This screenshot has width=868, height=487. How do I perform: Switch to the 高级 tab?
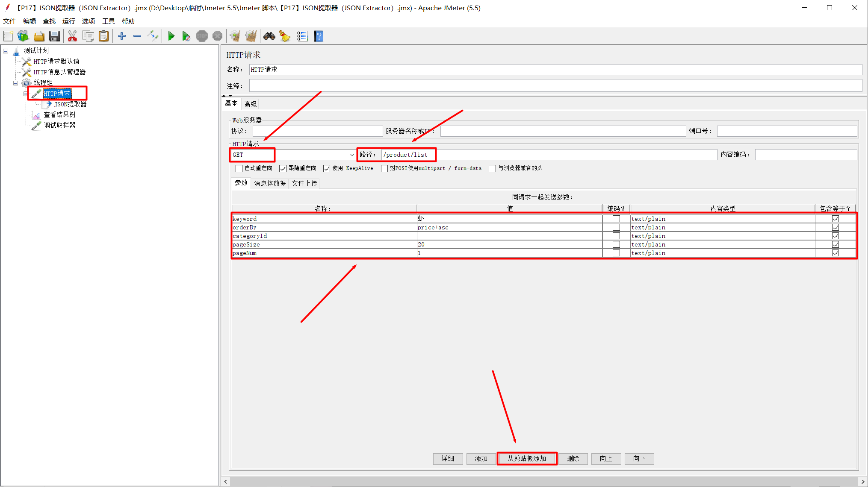point(251,104)
